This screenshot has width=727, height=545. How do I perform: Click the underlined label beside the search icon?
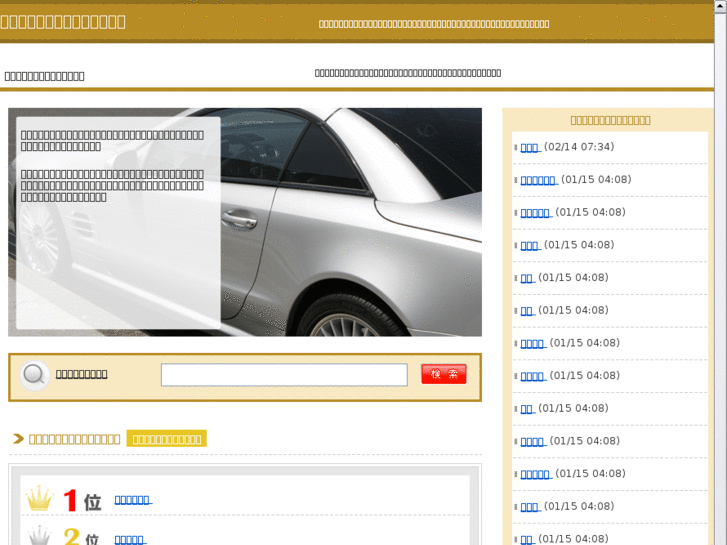(x=81, y=374)
